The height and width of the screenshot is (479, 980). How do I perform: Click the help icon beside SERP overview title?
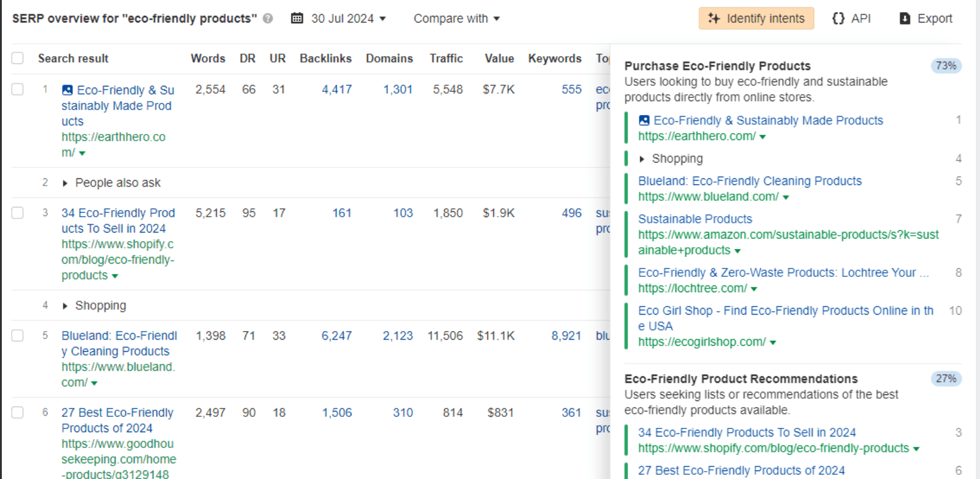coord(268,18)
